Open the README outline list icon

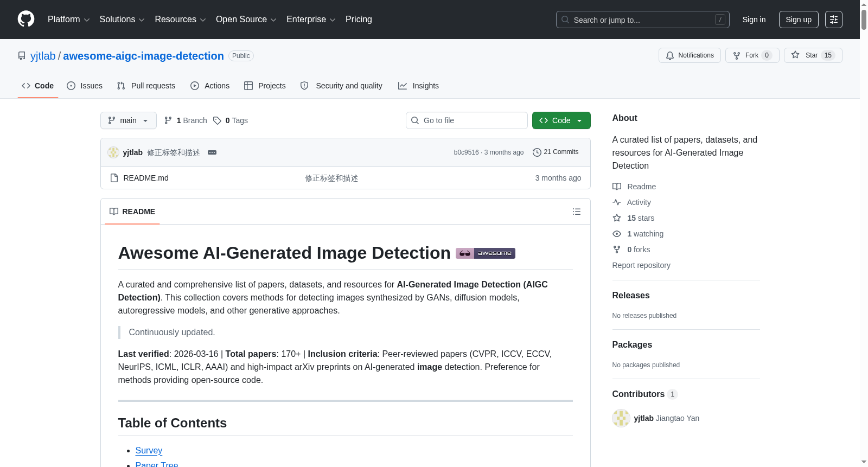click(577, 212)
